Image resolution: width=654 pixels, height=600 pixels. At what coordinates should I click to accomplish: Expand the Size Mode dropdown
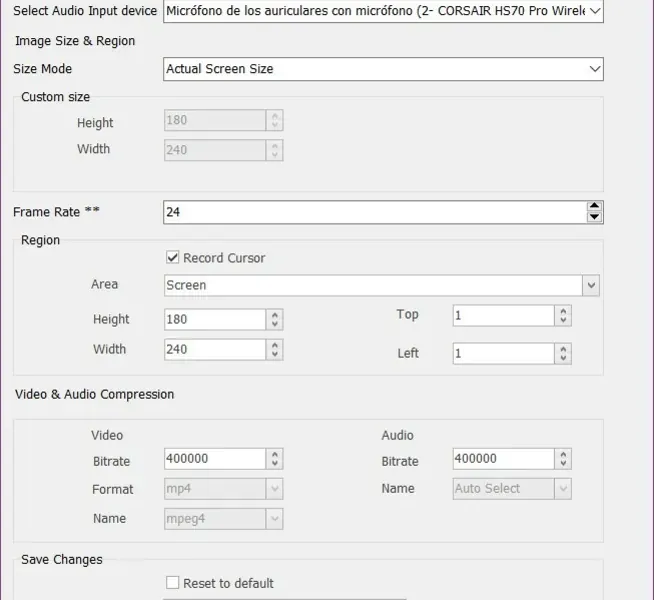(x=595, y=69)
